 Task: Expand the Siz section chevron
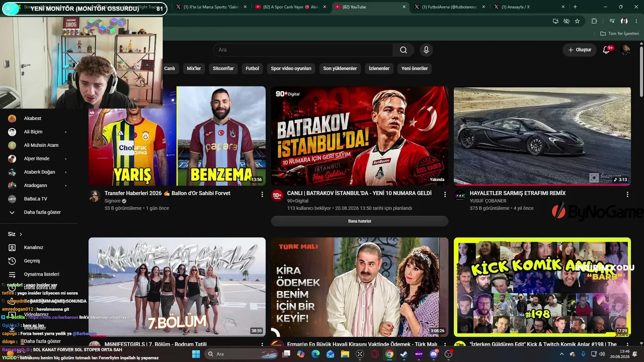tap(21, 234)
